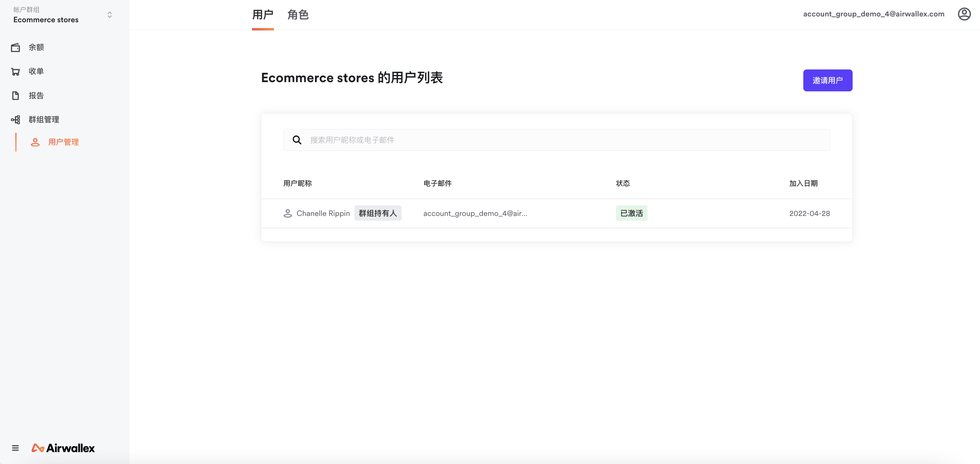Click the 邀请用户 button
Screen dimensions: 980x464
coord(827,80)
